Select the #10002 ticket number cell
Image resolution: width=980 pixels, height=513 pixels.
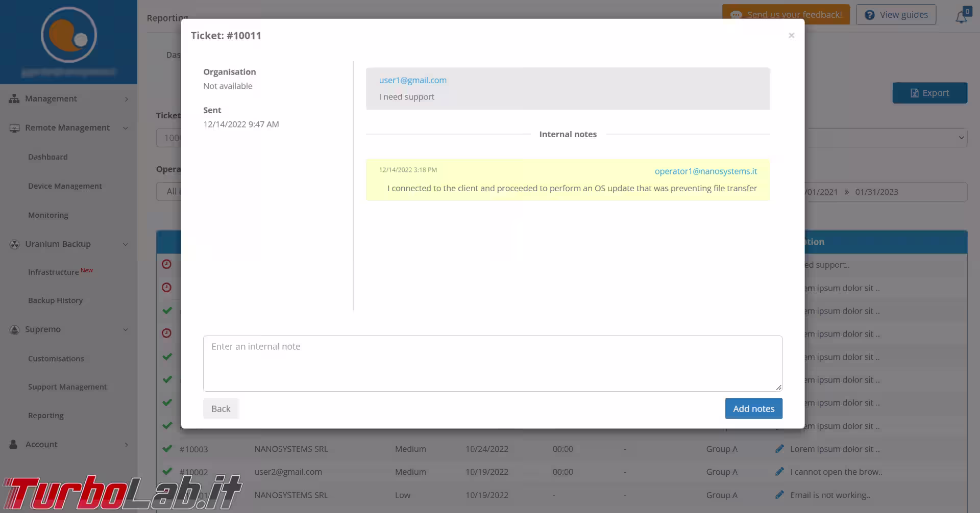coord(193,472)
